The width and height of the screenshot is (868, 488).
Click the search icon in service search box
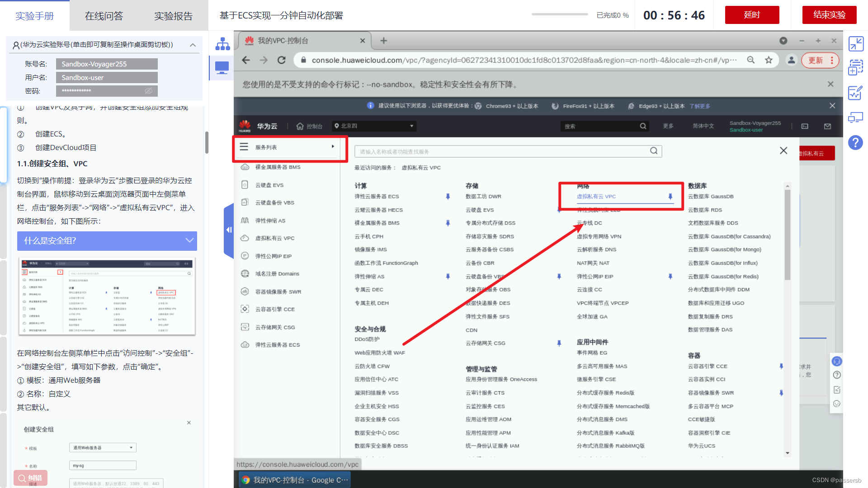click(x=654, y=151)
